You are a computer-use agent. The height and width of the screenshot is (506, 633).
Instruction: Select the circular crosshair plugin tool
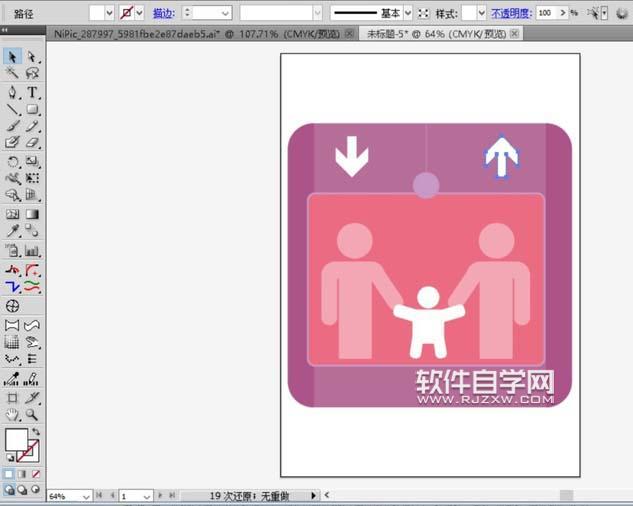click(12, 306)
